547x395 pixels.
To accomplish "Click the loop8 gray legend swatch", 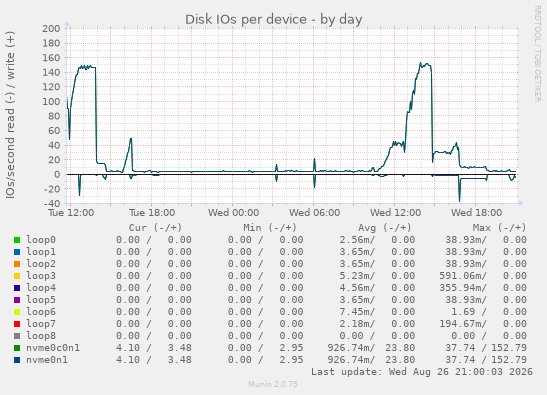I will (17, 336).
